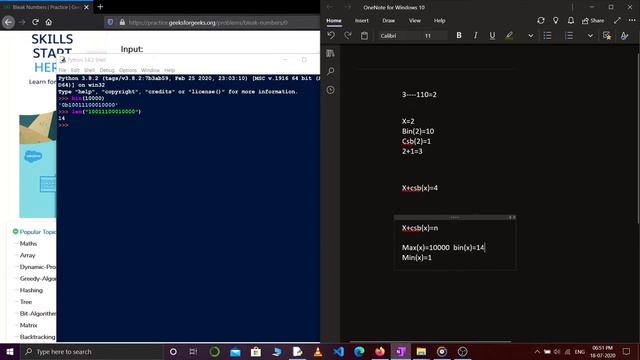Image resolution: width=640 pixels, height=360 pixels.
Task: Reload the GeeksforGeeks page
Action: coord(36,22)
